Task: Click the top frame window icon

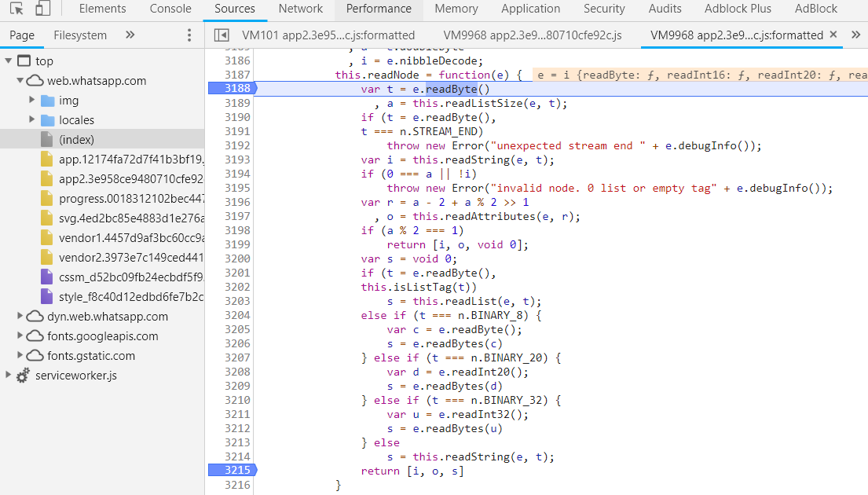Action: point(24,60)
